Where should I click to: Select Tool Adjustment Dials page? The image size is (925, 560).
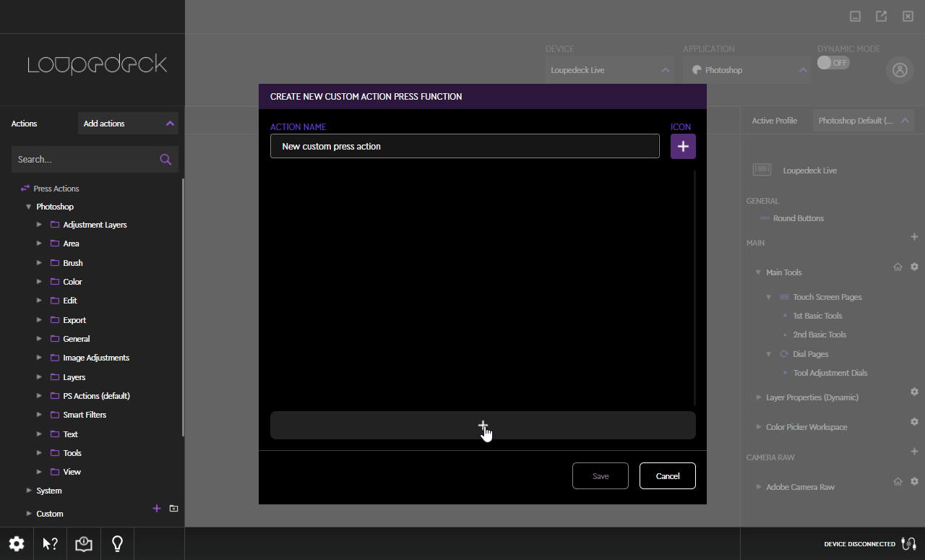point(830,373)
